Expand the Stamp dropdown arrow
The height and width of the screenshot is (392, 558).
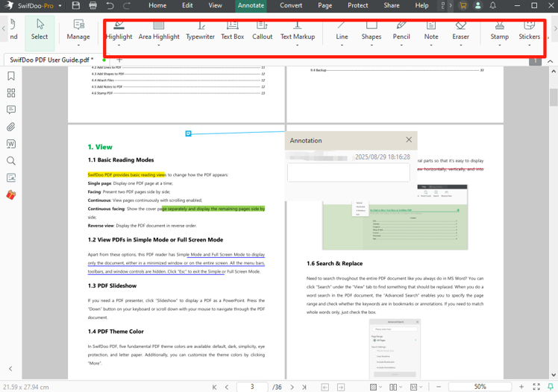500,45
